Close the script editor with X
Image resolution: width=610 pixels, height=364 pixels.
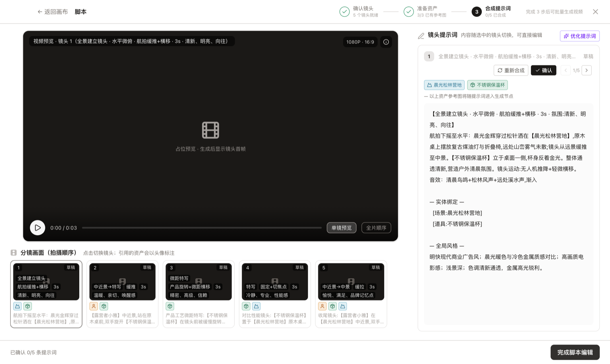coord(596,12)
